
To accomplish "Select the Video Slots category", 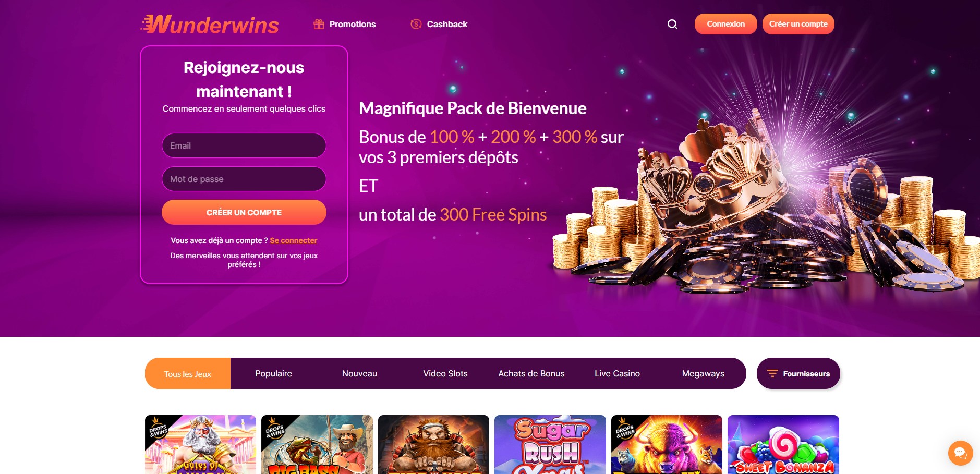I will point(445,373).
